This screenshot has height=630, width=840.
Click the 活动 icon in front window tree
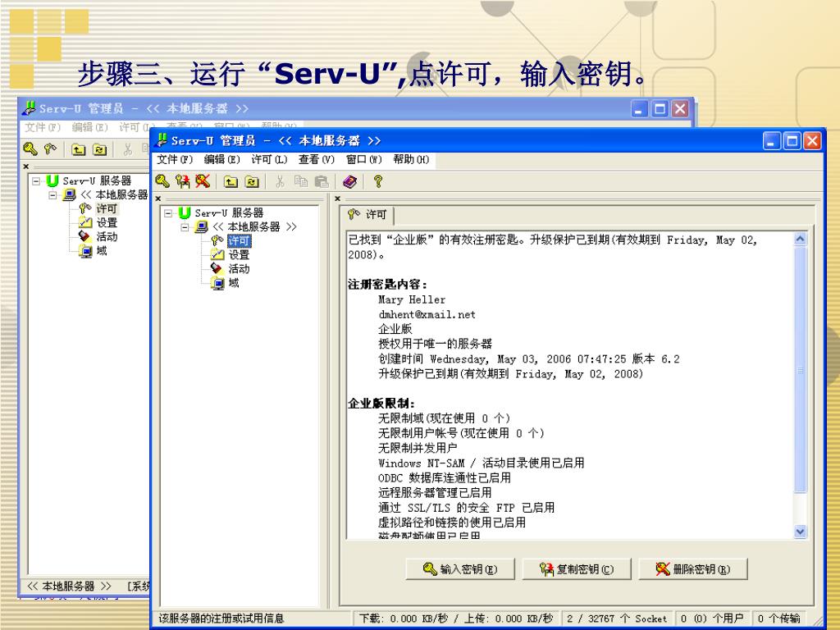click(217, 268)
